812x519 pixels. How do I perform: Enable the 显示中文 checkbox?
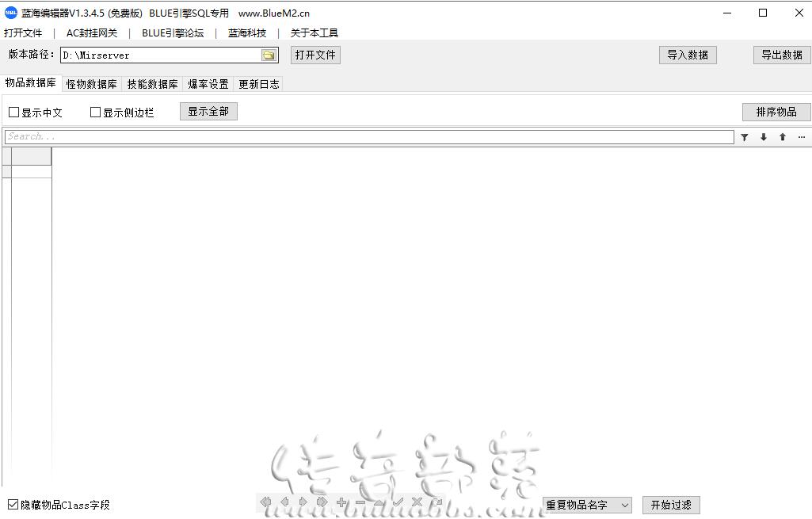14,113
